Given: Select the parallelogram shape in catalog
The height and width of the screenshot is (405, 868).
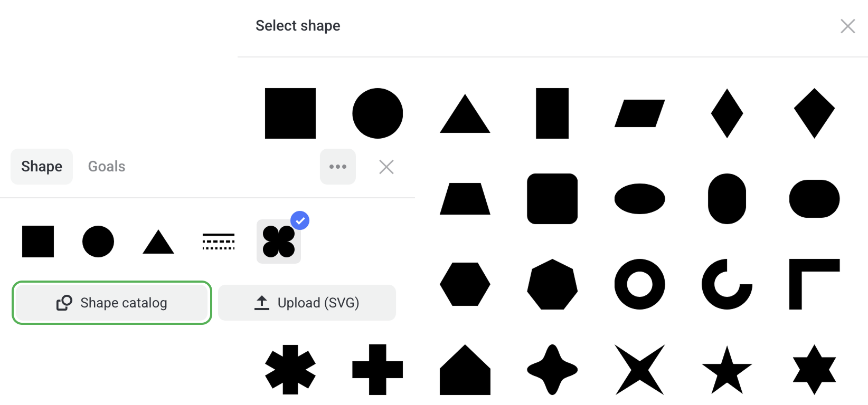Looking at the screenshot, I should (x=639, y=113).
